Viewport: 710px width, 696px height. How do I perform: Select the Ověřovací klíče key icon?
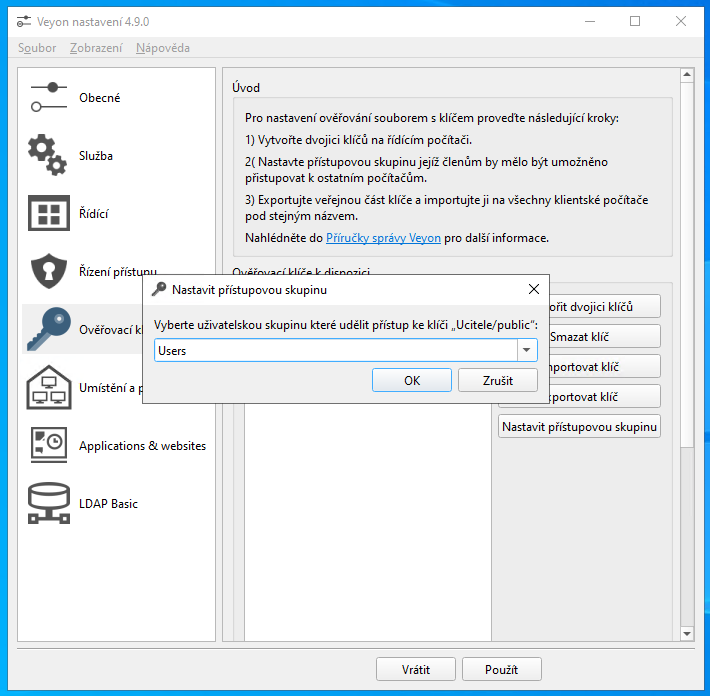(x=48, y=330)
